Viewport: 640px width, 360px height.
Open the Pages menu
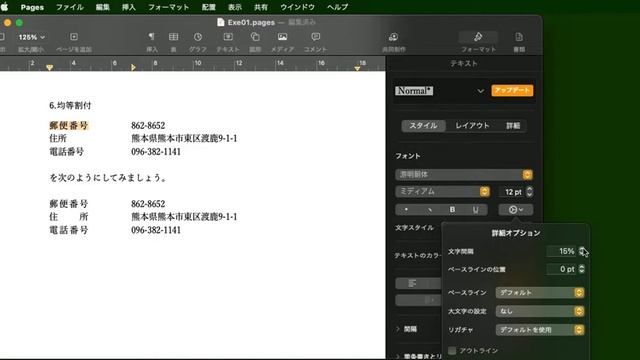pos(32,7)
